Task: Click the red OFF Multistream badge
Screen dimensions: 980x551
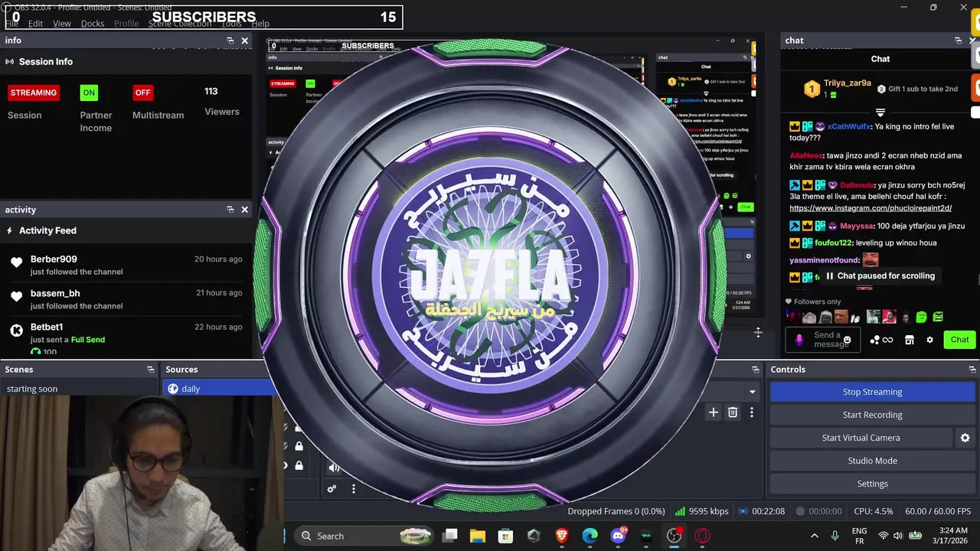Action: [142, 93]
